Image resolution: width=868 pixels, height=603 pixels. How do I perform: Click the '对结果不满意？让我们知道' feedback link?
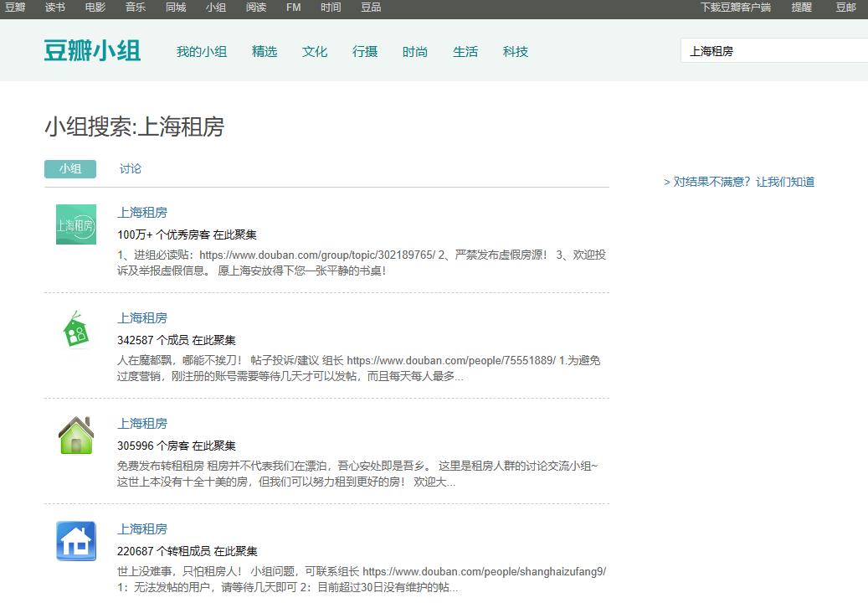coord(739,181)
